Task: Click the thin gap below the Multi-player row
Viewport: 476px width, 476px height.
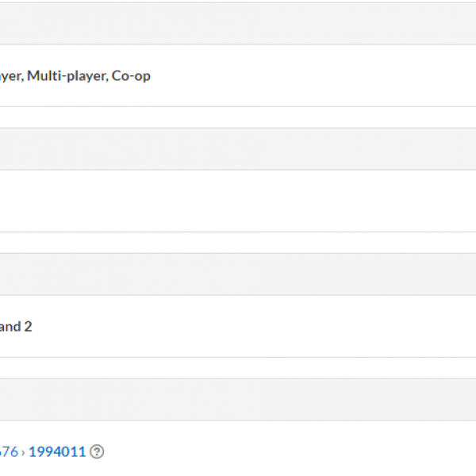Action: 238,117
